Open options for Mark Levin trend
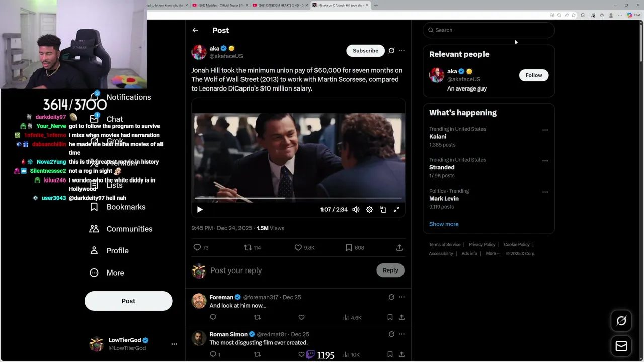644x362 pixels. click(x=545, y=192)
